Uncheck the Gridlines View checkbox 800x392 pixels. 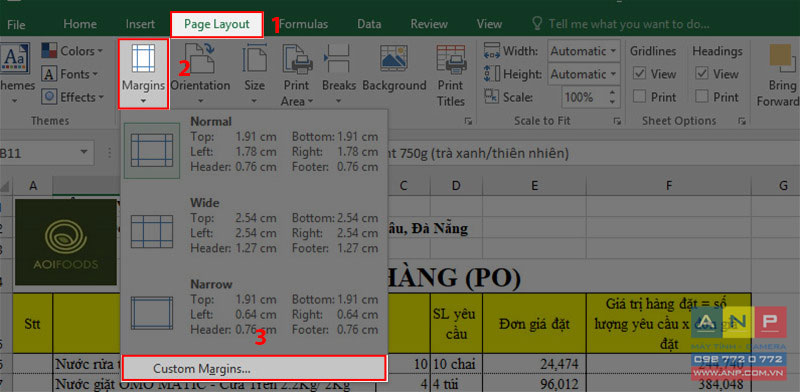pos(639,74)
